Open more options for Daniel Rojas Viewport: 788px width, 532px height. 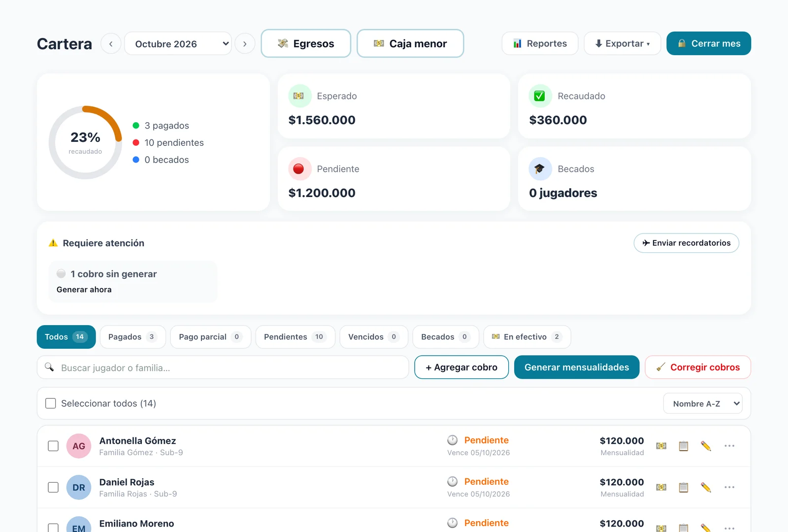coord(729,487)
